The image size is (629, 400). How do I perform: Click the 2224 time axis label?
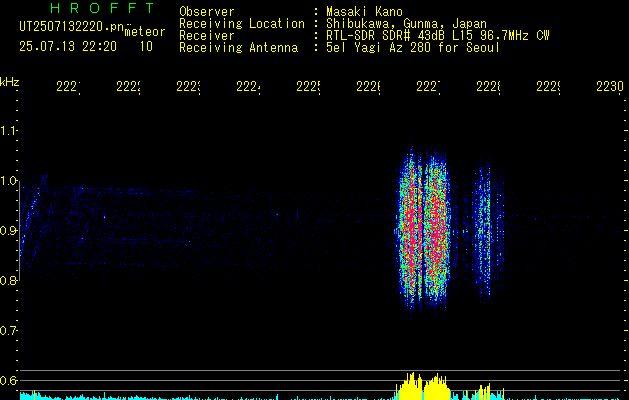pyautogui.click(x=248, y=87)
